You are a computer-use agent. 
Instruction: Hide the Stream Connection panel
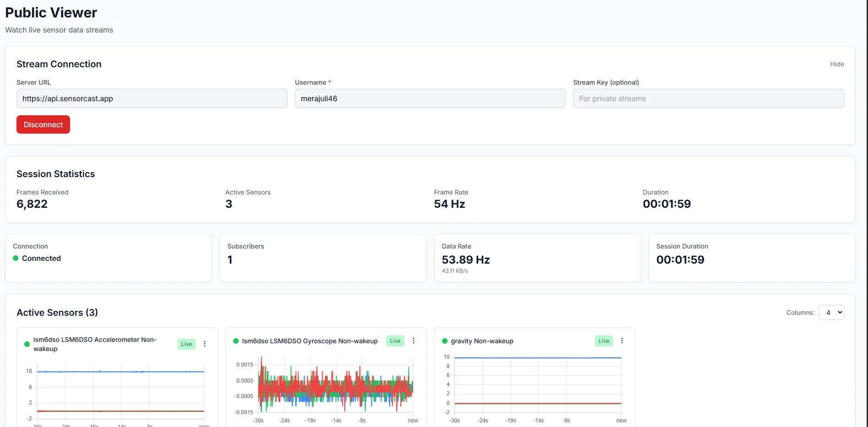click(x=836, y=64)
